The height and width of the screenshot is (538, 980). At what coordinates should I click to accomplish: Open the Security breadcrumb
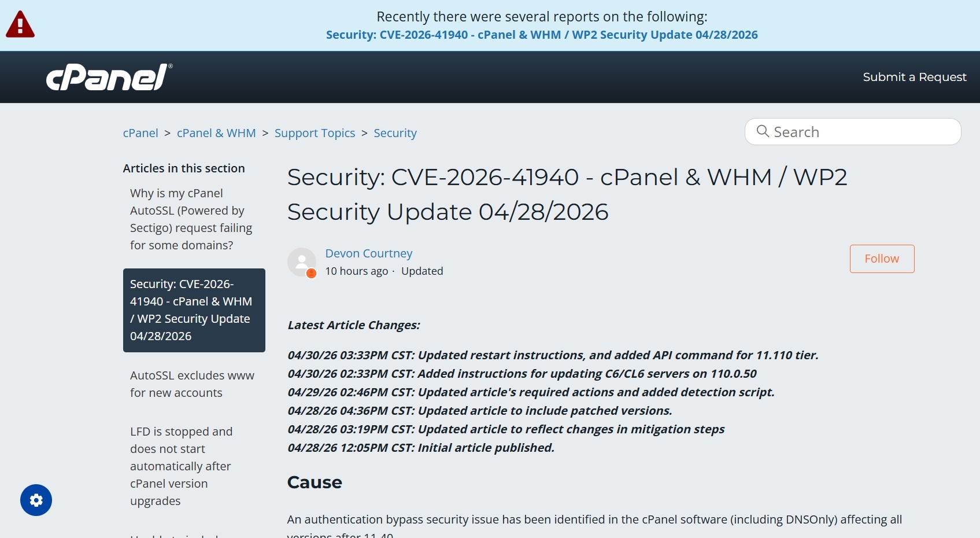395,133
